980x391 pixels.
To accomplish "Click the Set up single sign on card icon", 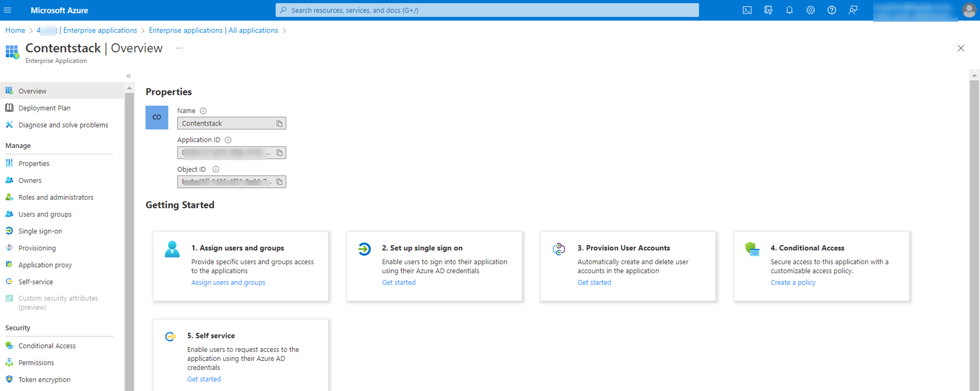I will [364, 249].
